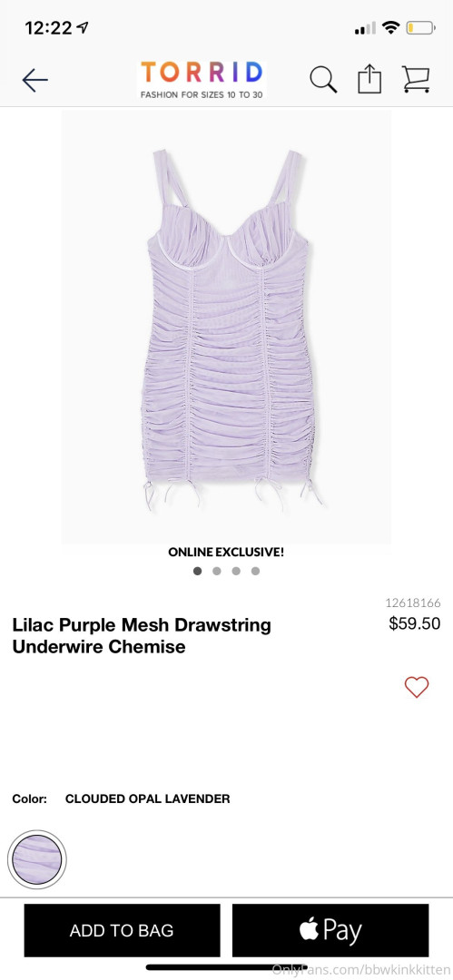Screen dimensions: 453x980
Task: Tap the $59.50 price label
Action: [415, 623]
